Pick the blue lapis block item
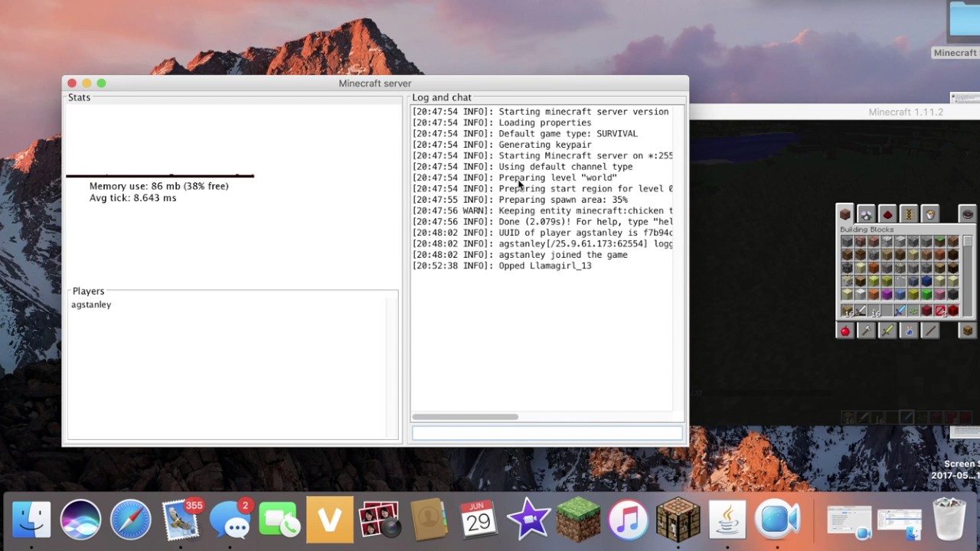 [926, 281]
